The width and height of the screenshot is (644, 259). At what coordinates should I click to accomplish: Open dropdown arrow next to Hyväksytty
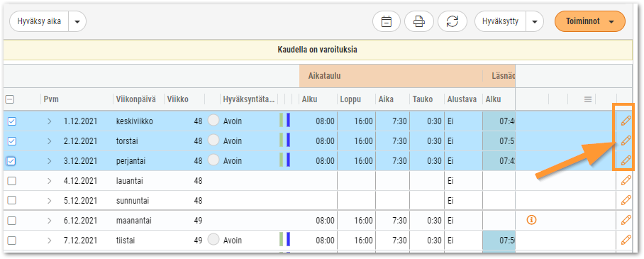pyautogui.click(x=534, y=21)
